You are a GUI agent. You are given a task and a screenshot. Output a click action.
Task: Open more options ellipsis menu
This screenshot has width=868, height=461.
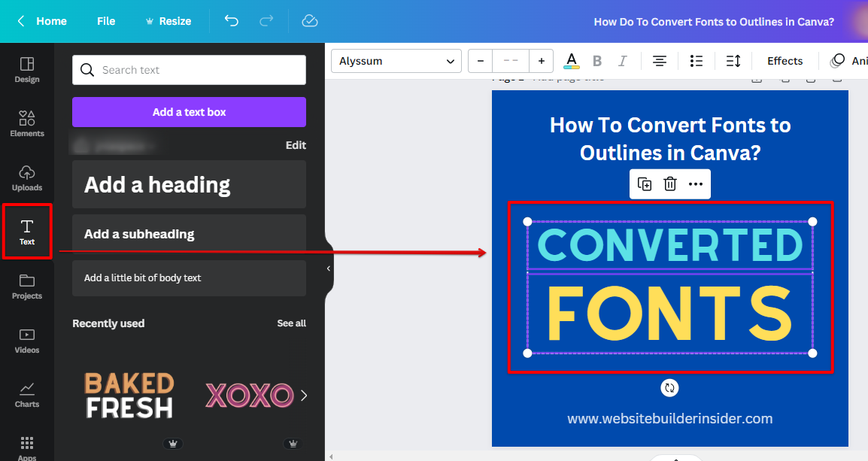pos(696,184)
